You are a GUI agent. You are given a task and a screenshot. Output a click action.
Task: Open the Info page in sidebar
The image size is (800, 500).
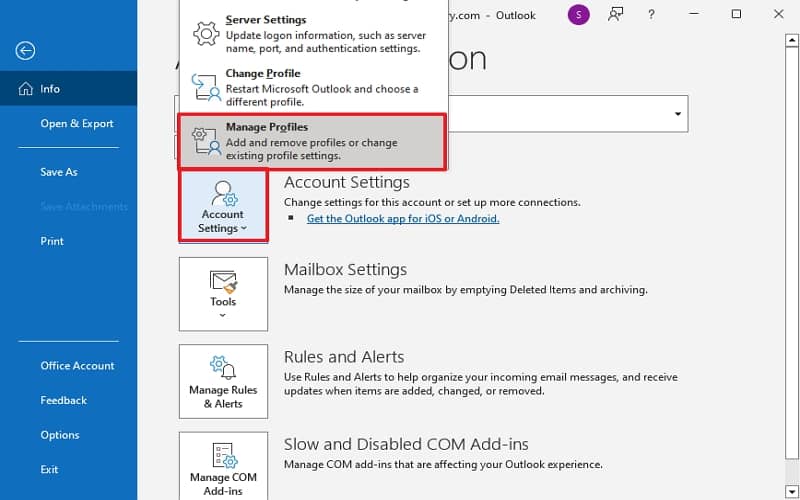click(68, 89)
